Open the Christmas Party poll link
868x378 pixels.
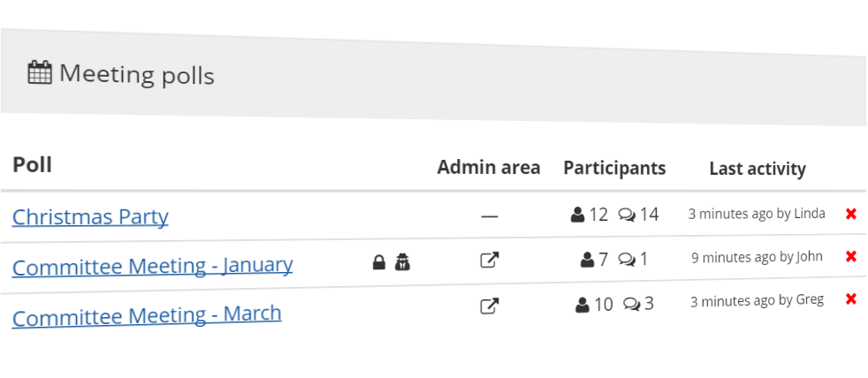click(90, 216)
